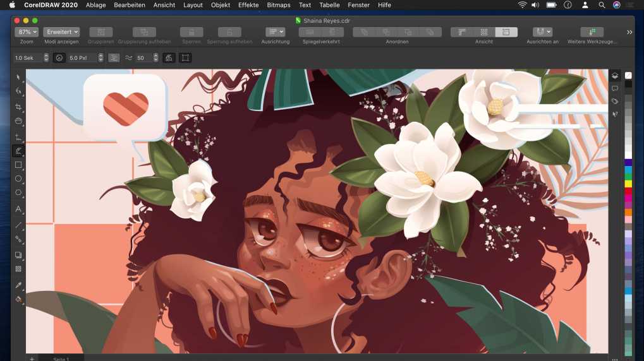This screenshot has height=361, width=644.
Task: Open the Bitmaps menu
Action: [279, 5]
